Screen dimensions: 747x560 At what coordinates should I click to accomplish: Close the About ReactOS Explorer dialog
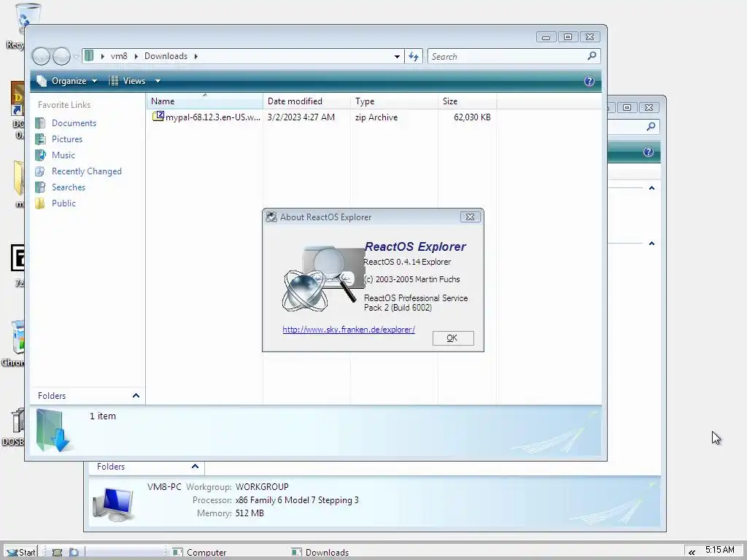click(x=471, y=217)
